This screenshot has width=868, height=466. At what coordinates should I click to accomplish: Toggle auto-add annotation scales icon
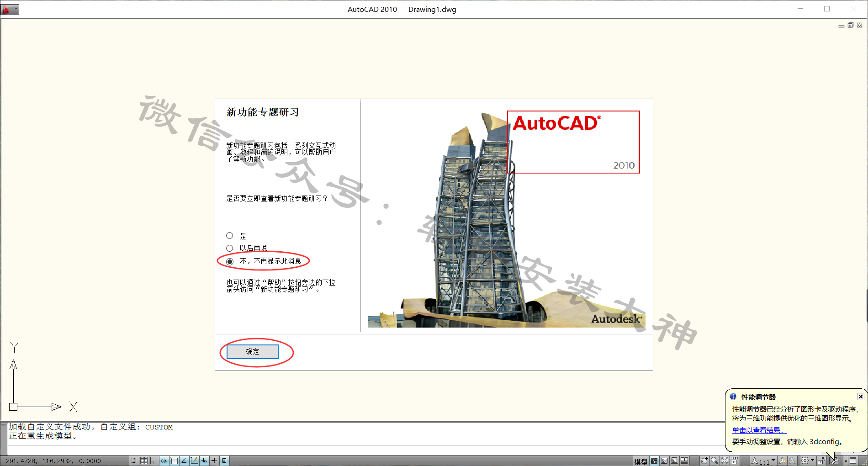792,461
